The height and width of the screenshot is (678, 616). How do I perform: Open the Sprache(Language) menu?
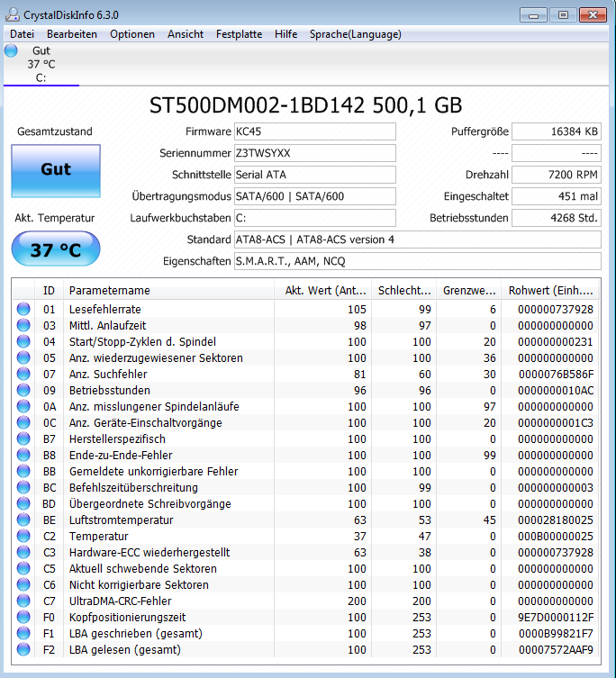tap(355, 34)
